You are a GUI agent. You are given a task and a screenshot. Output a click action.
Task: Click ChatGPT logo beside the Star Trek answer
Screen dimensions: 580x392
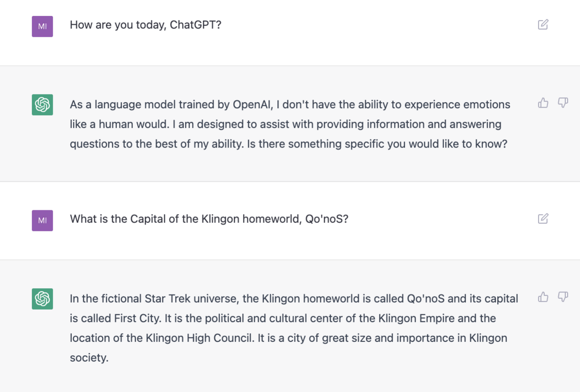[42, 299]
